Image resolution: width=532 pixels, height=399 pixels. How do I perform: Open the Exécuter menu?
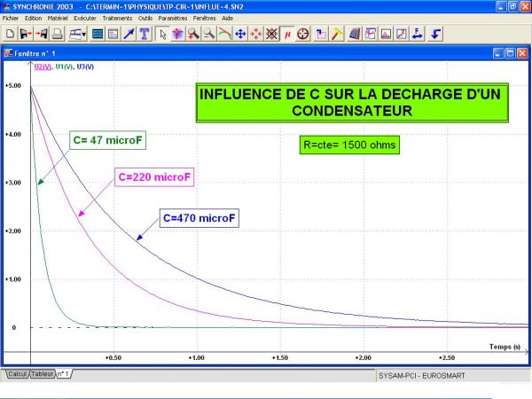click(85, 18)
